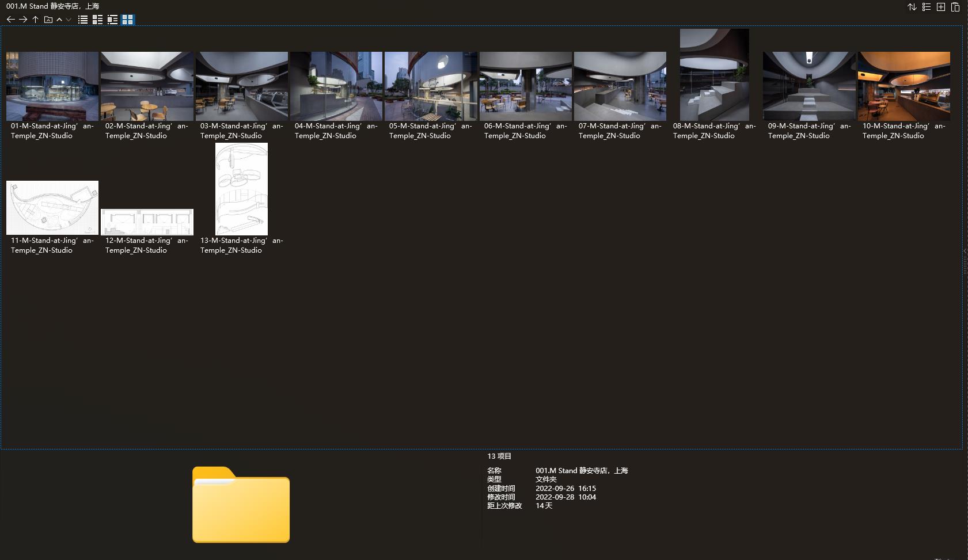
Task: Go up to the parent folder
Action: click(35, 20)
